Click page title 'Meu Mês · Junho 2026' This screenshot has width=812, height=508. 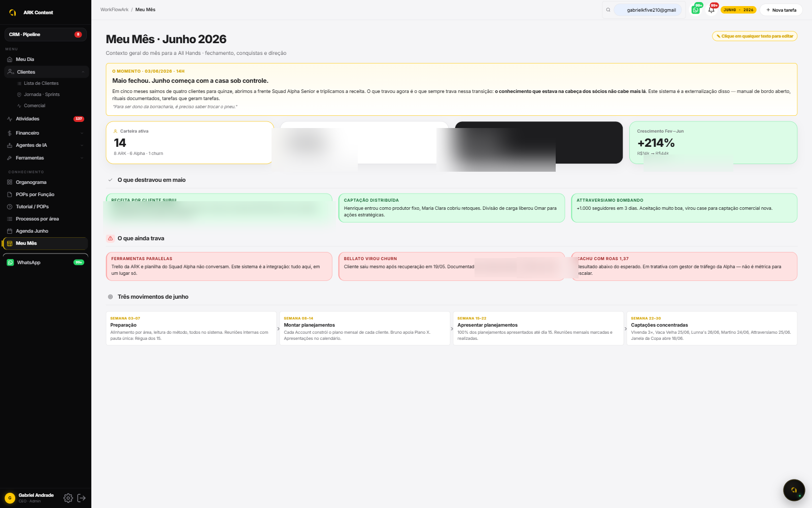point(166,39)
